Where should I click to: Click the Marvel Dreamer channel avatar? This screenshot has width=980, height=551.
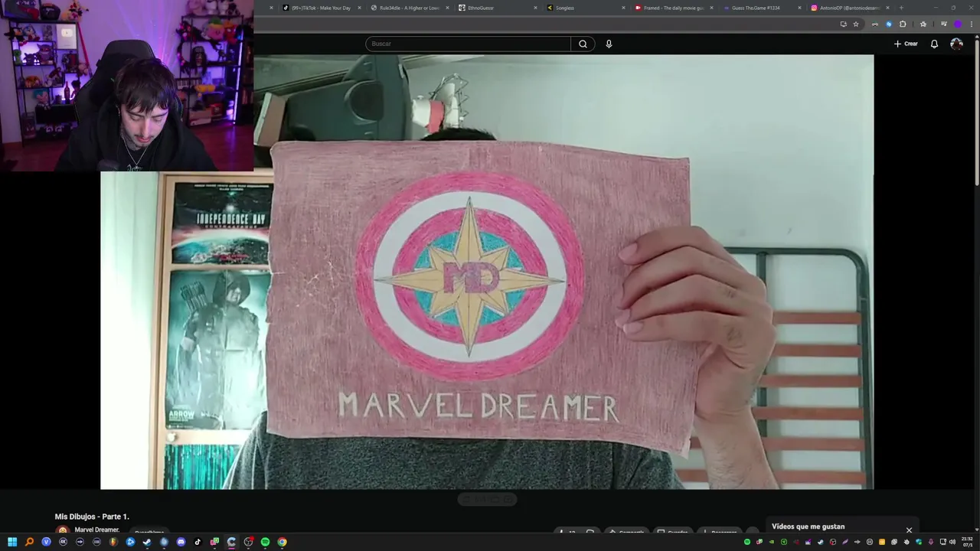pos(63,530)
